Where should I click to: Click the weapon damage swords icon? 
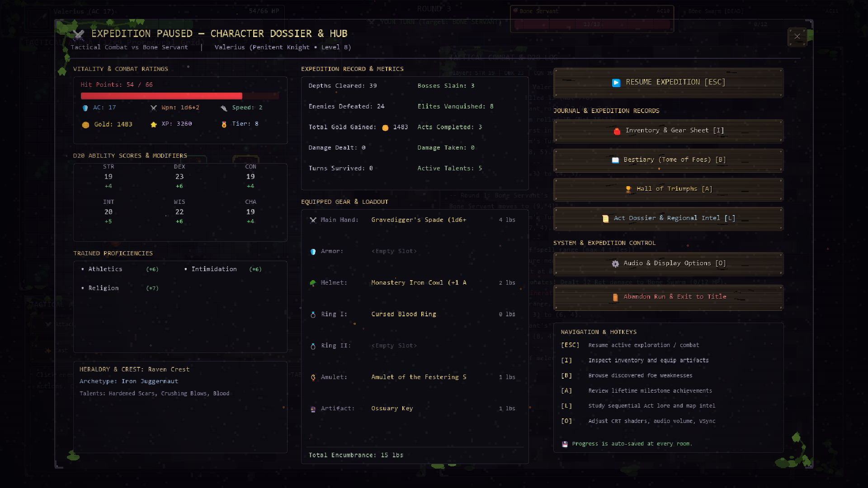(154, 108)
